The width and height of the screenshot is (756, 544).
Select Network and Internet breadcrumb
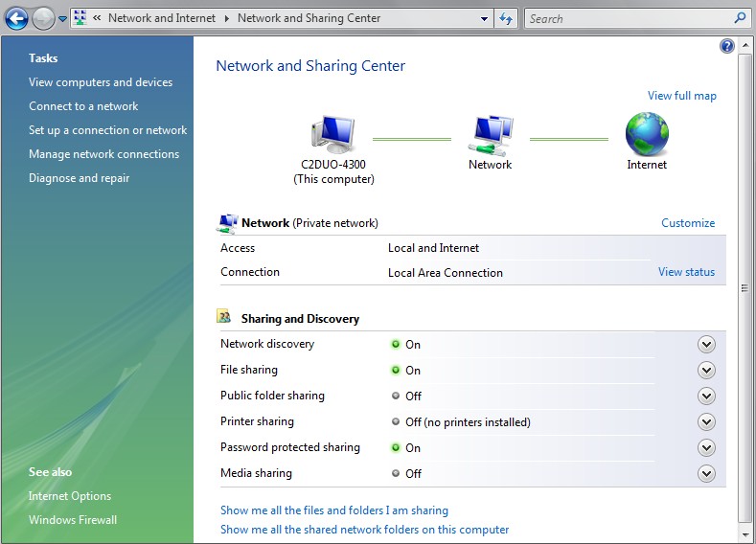[162, 18]
